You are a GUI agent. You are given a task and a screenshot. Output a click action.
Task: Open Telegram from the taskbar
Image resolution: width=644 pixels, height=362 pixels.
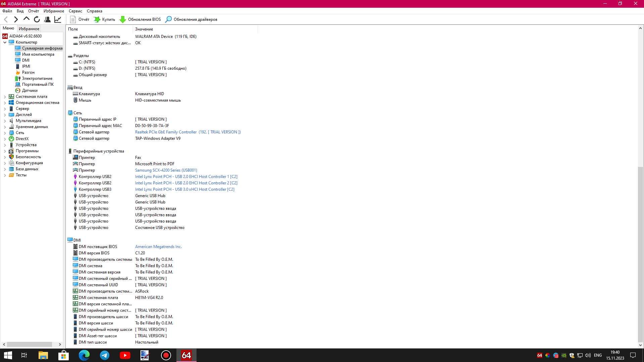click(105, 355)
